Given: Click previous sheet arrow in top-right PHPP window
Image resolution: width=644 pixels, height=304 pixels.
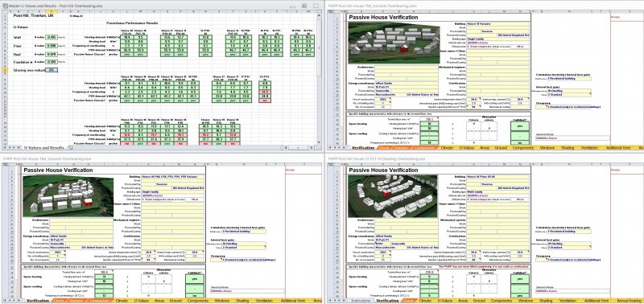Looking at the screenshot, I should pos(335,148).
